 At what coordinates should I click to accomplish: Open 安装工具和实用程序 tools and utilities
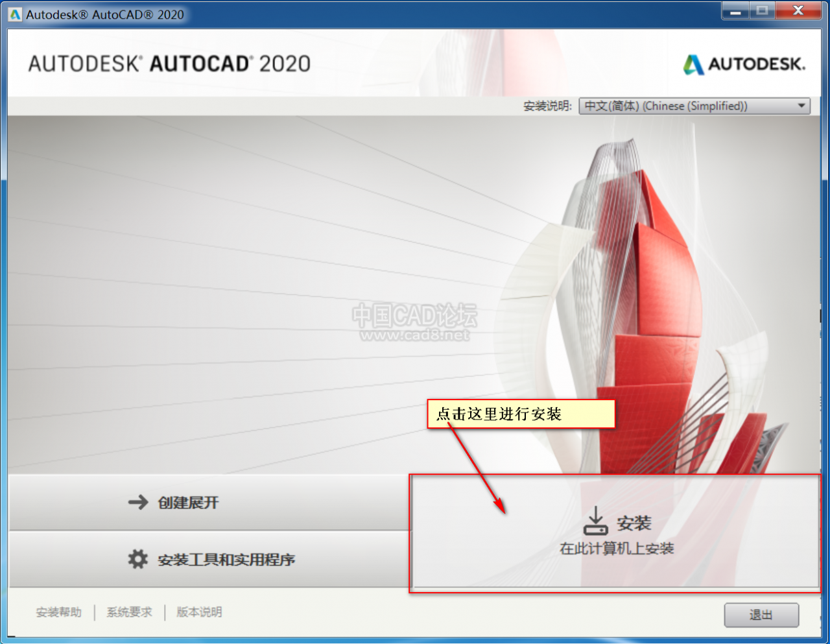pyautogui.click(x=209, y=559)
